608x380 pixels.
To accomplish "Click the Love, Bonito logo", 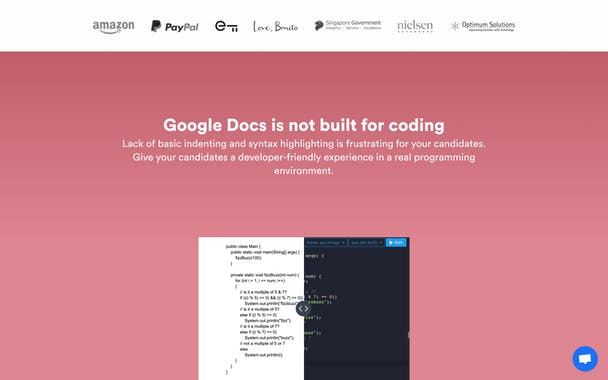I will tap(275, 26).
